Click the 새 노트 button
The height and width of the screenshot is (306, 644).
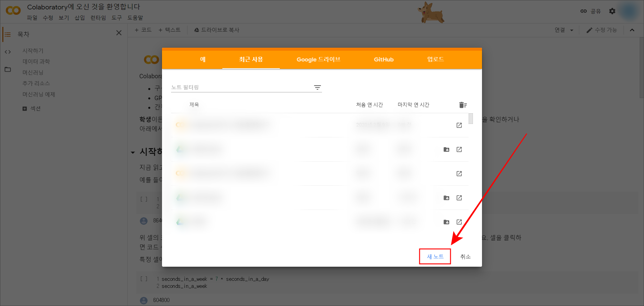pyautogui.click(x=435, y=257)
